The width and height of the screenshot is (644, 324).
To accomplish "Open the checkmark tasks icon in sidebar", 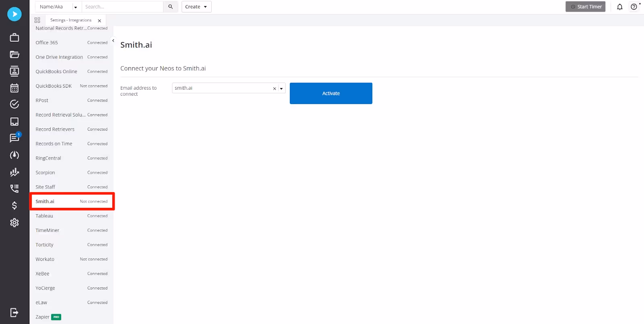I will pyautogui.click(x=14, y=105).
